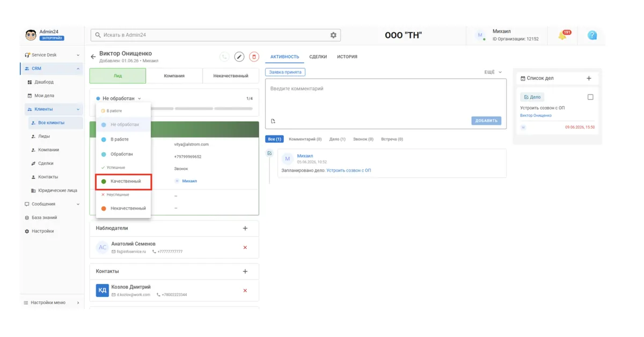Expand the Service Desk sidebar section
Viewport: 644px width, 337px height.
point(78,55)
